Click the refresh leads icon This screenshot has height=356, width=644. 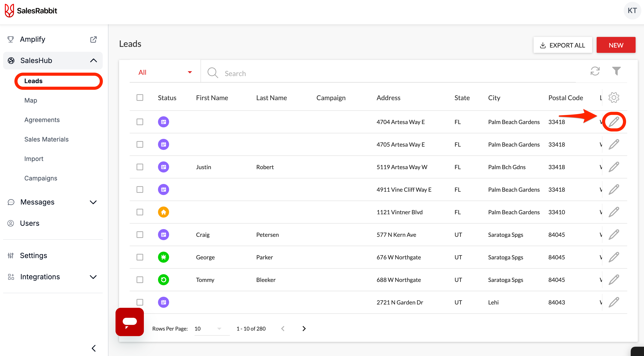[595, 71]
